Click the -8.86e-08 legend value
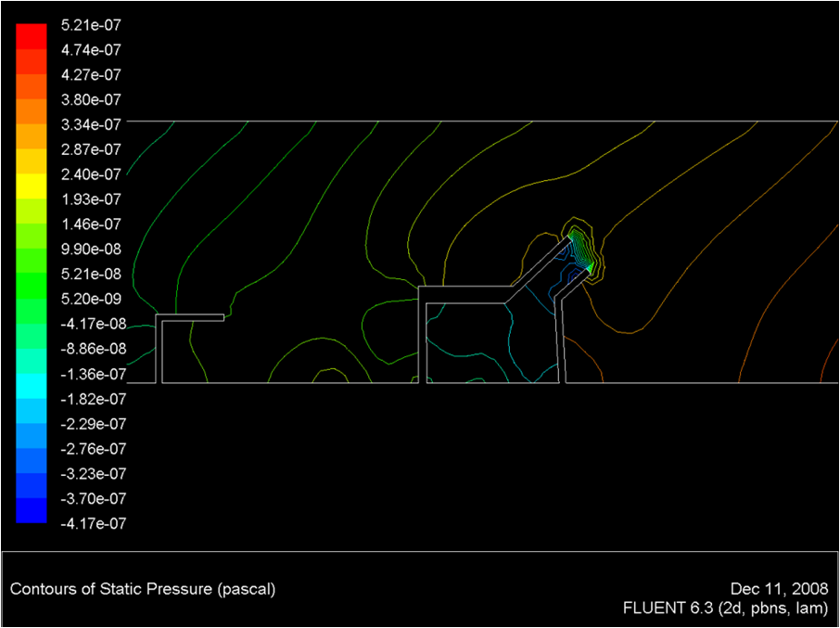Screen dimensions: 840x628 pyautogui.click(x=94, y=349)
